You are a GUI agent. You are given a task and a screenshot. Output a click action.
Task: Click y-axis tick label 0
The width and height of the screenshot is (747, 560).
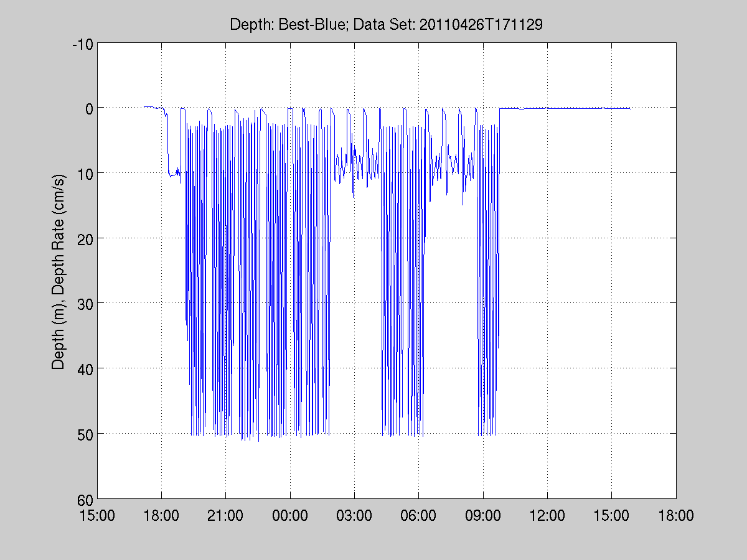pyautogui.click(x=89, y=109)
